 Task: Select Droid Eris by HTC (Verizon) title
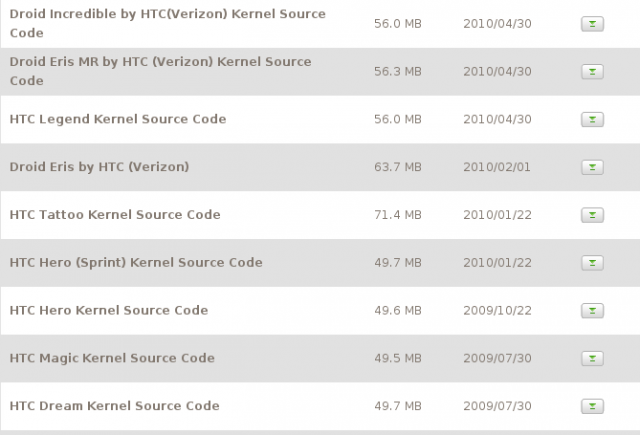99,167
